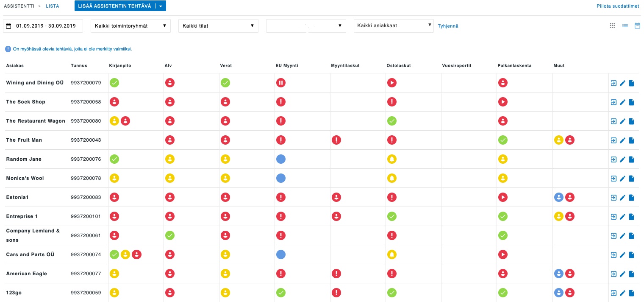Click login arrow icon for Wining and Dining OÜ

point(613,83)
